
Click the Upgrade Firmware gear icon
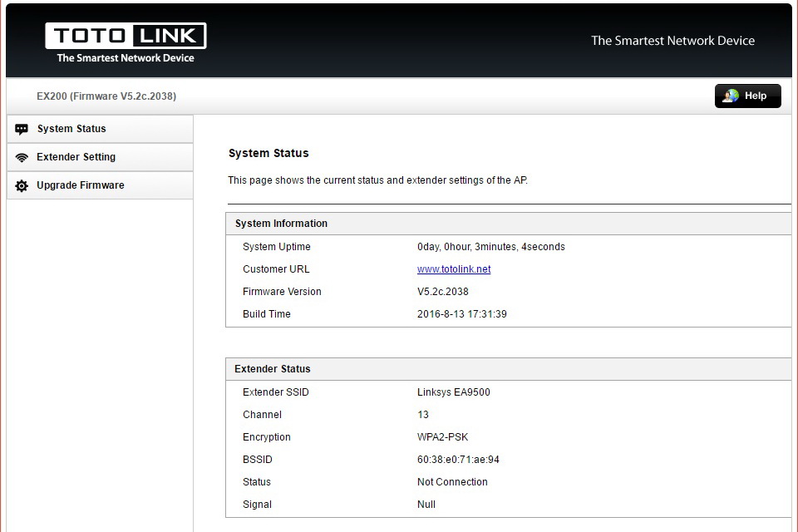point(22,186)
